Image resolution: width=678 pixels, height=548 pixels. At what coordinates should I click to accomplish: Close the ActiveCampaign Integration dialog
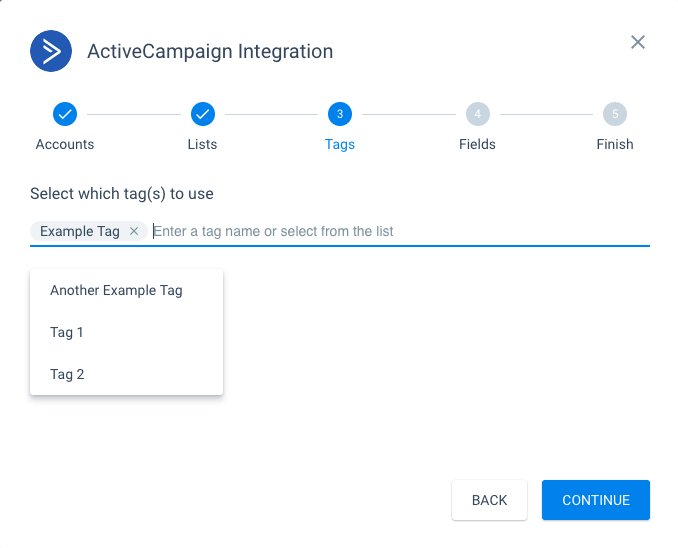[x=637, y=42]
